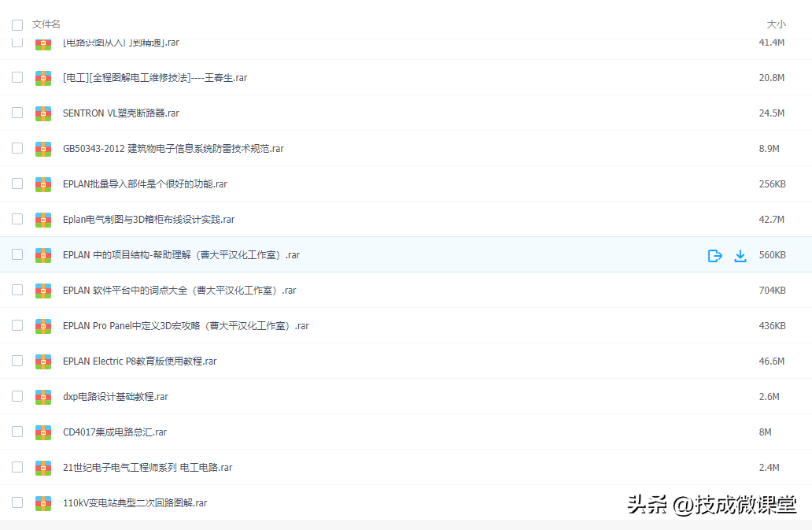Click archive icon for 110kV变电站典型二次回路图解.rar
Screen dimensions: 812x530
(x=43, y=503)
